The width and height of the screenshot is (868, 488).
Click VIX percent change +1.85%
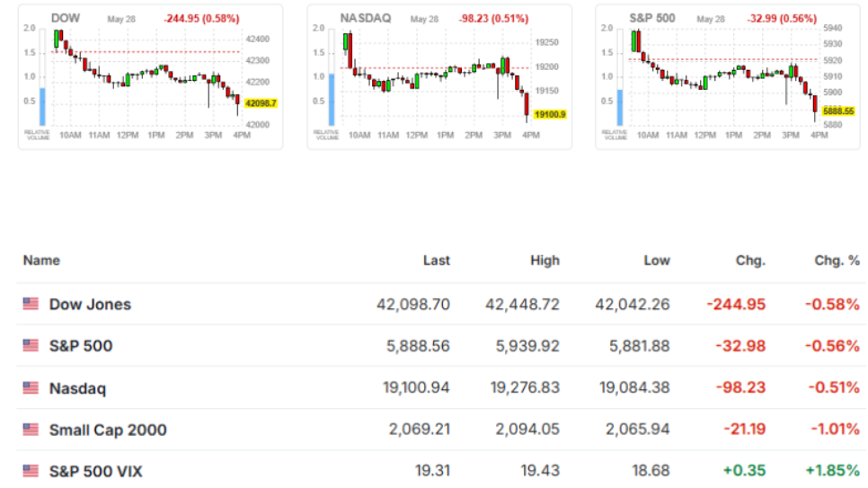pos(833,471)
